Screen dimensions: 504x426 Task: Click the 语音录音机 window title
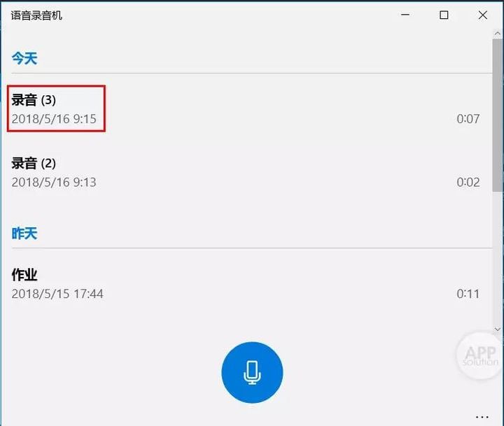coord(36,15)
